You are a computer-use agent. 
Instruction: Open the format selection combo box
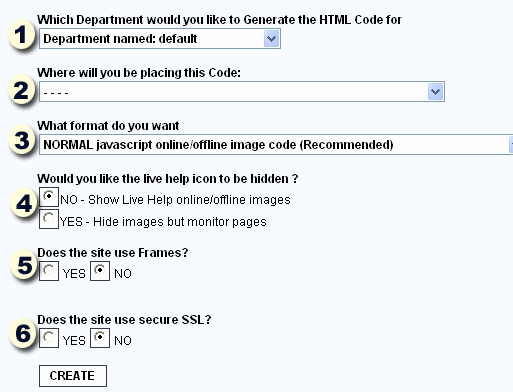[276, 145]
